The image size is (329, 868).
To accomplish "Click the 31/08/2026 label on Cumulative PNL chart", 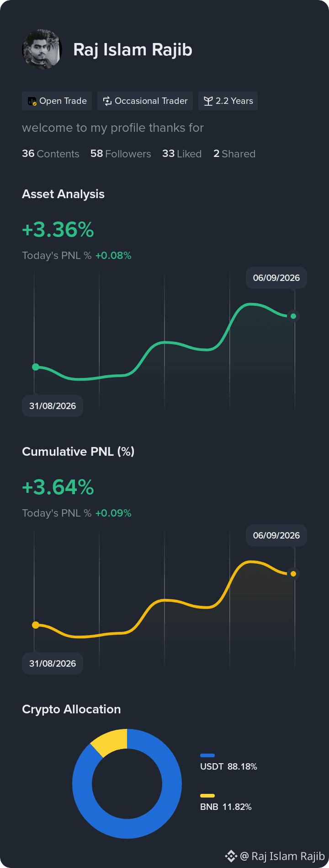I will [53, 663].
